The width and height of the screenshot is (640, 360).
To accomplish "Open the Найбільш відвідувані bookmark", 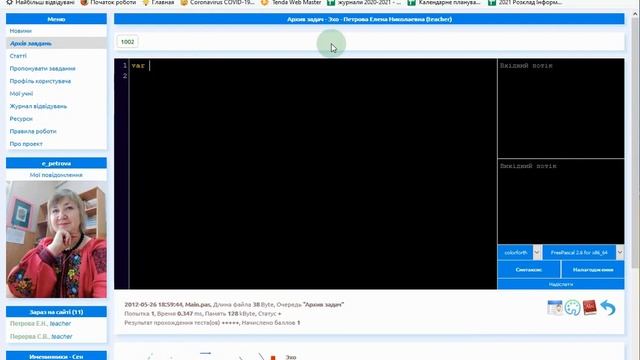I will click(40, 2).
